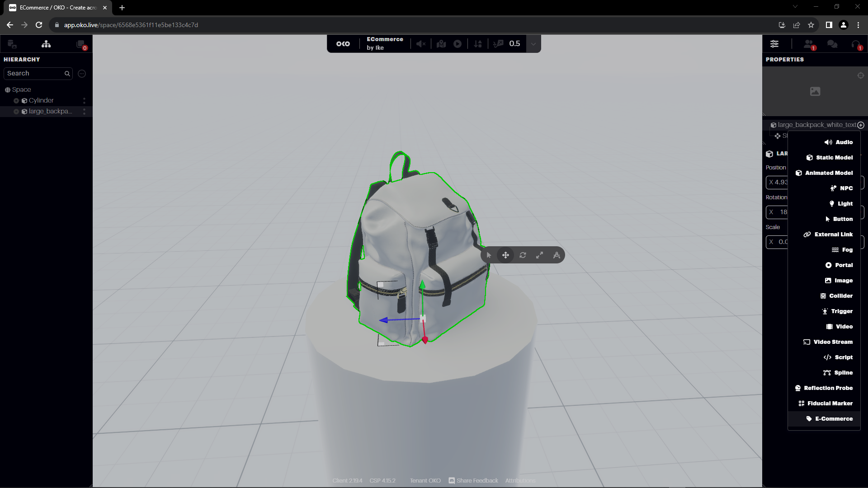The height and width of the screenshot is (488, 868).
Task: Open Cylinder item's three-dot options menu
Action: coord(84,101)
